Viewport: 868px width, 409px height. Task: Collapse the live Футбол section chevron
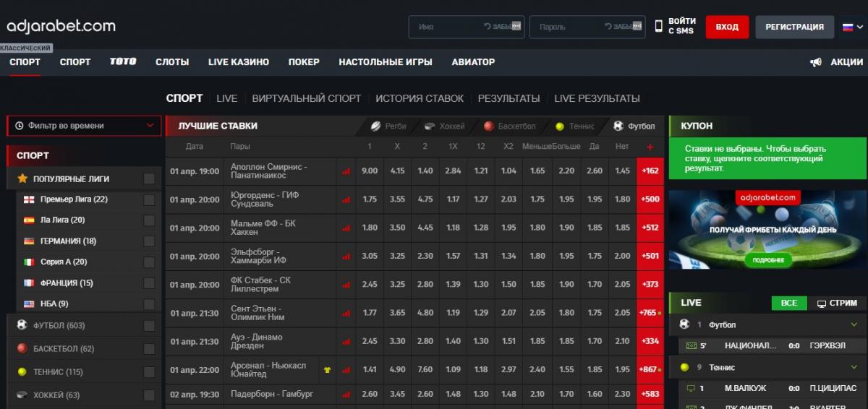coord(854,325)
